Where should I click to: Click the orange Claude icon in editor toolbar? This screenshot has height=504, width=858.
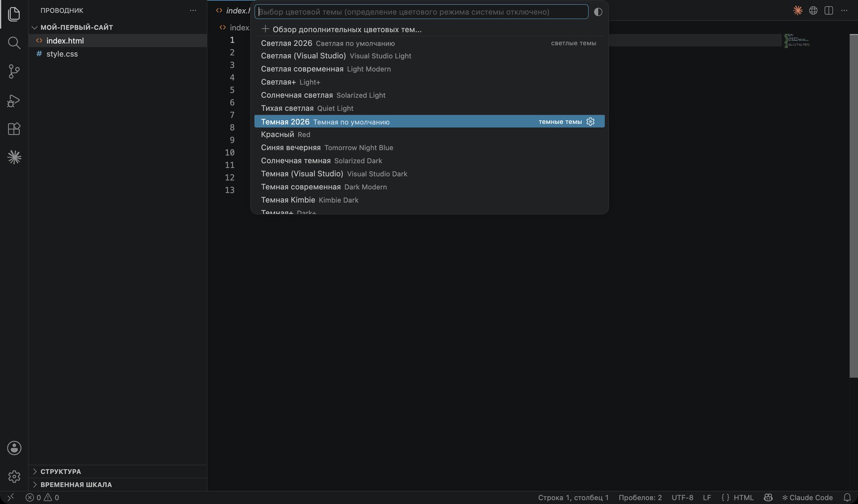click(x=798, y=11)
